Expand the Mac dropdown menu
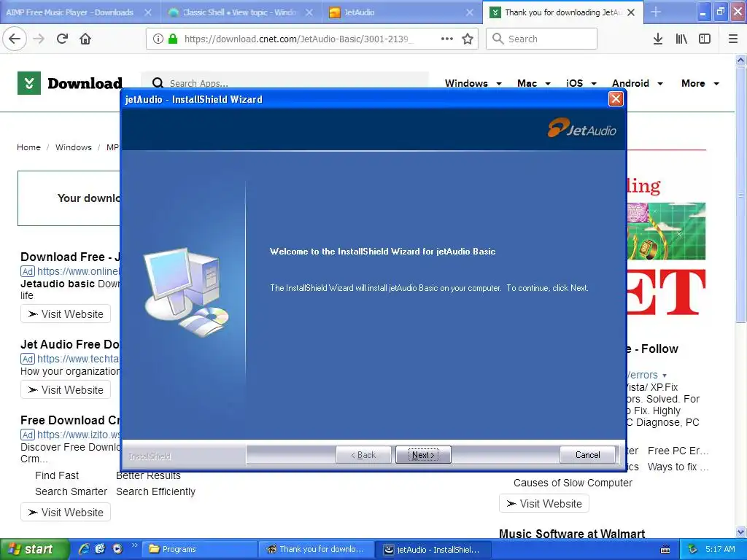Image resolution: width=747 pixels, height=560 pixels. [x=534, y=83]
